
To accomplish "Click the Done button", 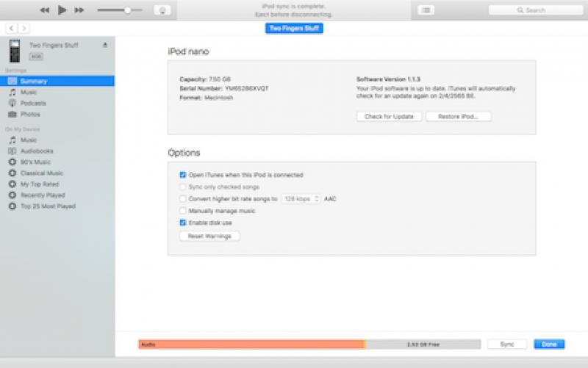I will pyautogui.click(x=549, y=344).
